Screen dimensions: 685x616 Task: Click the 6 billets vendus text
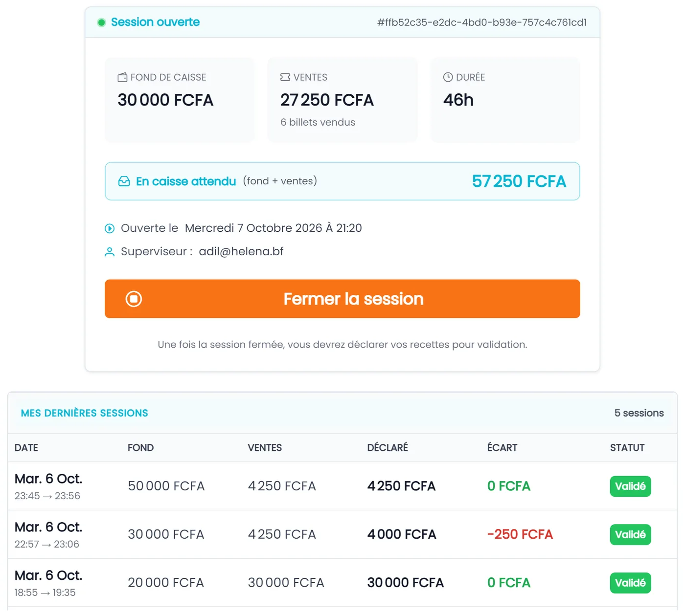pyautogui.click(x=318, y=122)
